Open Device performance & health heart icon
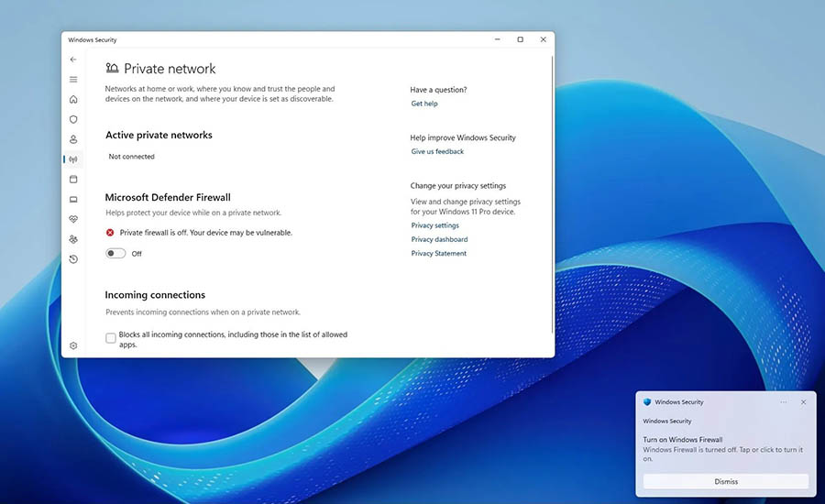Viewport: 825px width, 504px height. click(x=73, y=219)
